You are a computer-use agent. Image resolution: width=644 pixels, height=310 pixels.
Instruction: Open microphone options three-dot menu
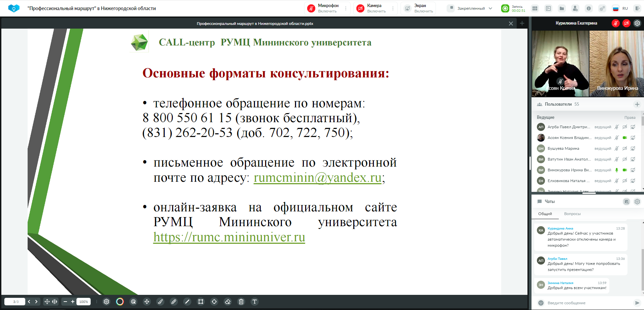tap(346, 8)
